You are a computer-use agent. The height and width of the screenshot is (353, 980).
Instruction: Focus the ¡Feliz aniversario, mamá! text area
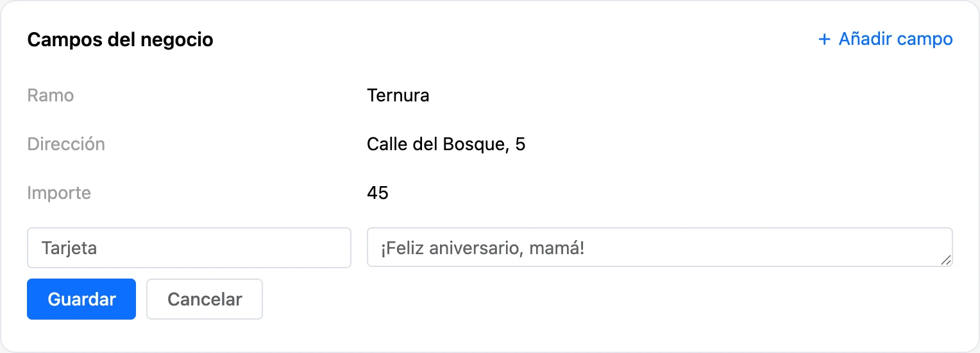660,248
